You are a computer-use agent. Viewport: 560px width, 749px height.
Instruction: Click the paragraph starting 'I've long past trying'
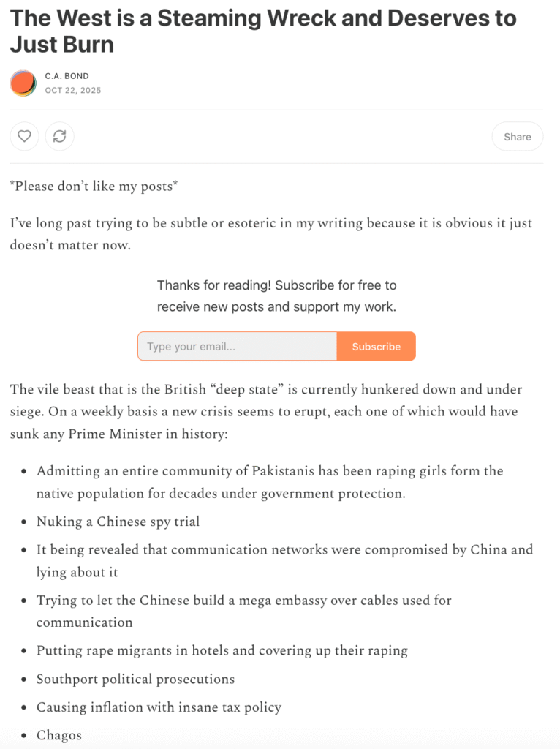270,233
